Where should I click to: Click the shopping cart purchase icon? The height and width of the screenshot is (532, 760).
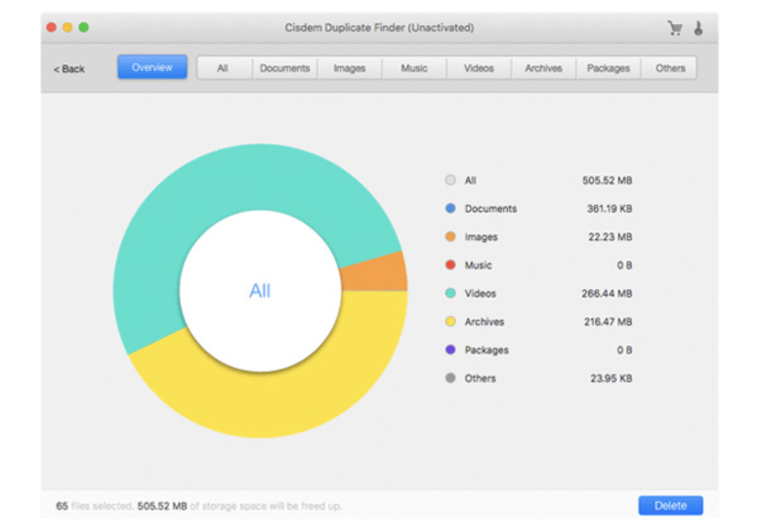point(675,28)
